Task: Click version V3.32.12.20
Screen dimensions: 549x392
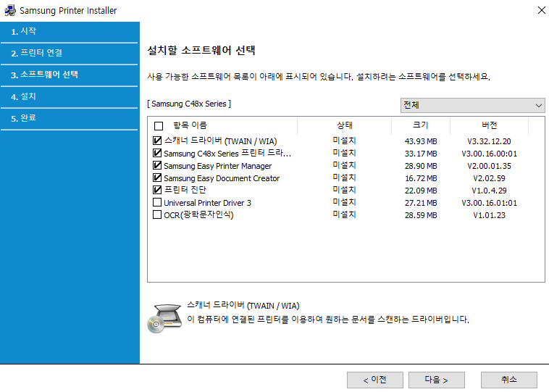Action: pyautogui.click(x=489, y=141)
